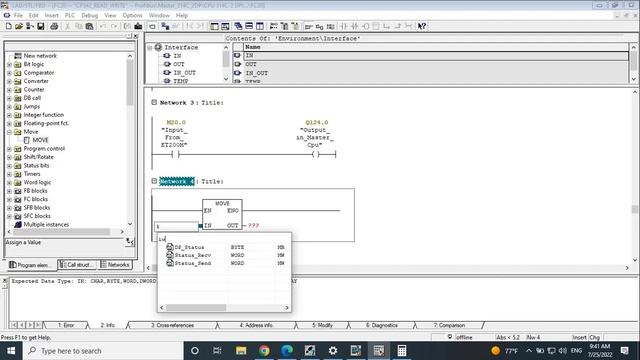Collapse Network 3 with its box toggle
Screen dimensions: 640x360
154,102
